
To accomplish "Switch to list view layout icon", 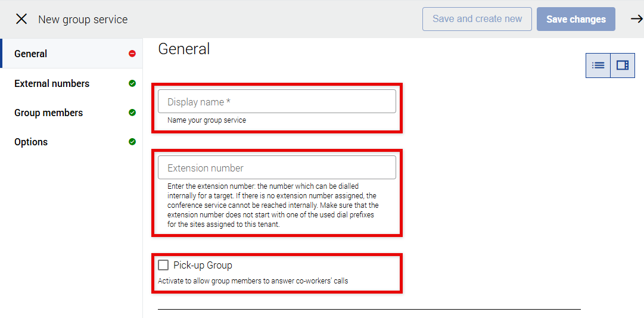I will point(598,66).
